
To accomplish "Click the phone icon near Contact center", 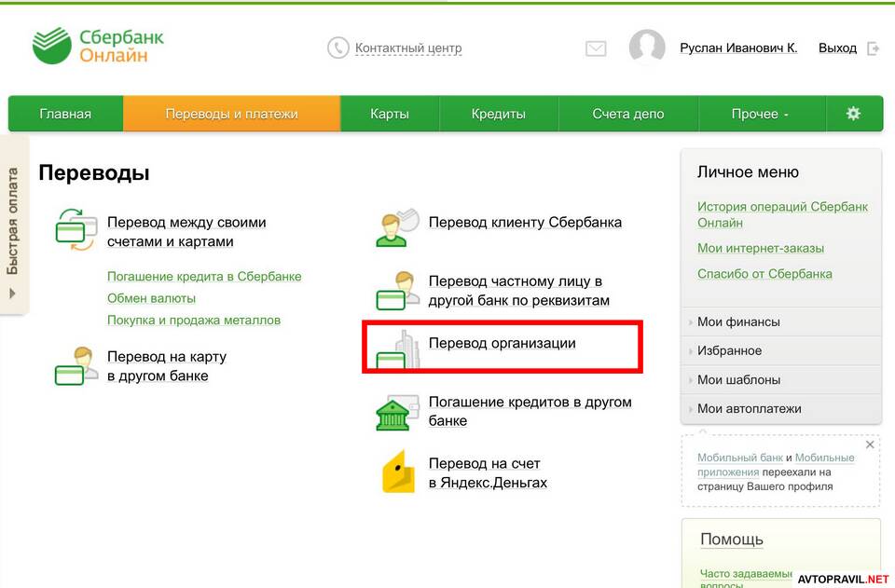I will pyautogui.click(x=337, y=48).
